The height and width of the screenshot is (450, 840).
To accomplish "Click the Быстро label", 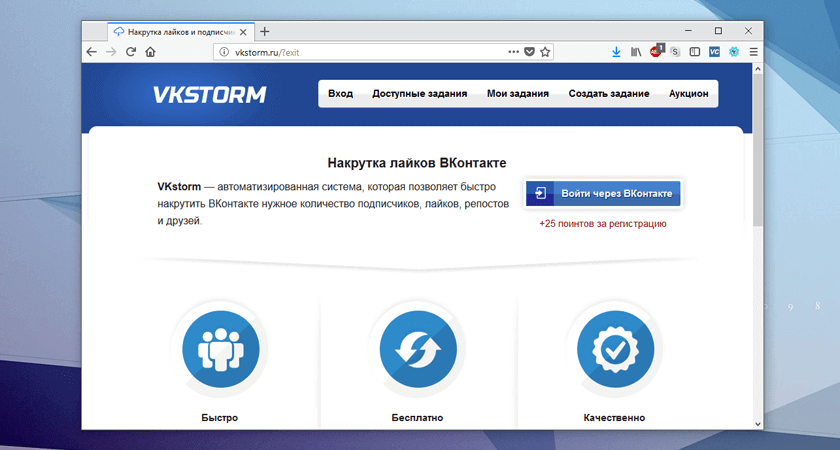I will pos(220,417).
